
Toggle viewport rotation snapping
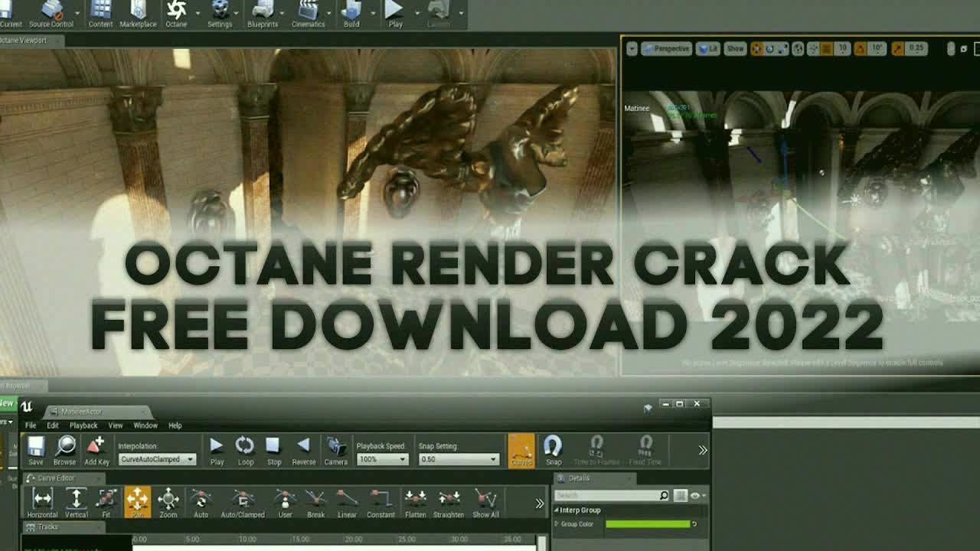[861, 48]
